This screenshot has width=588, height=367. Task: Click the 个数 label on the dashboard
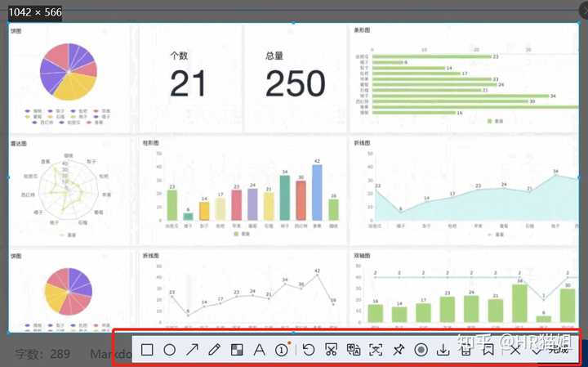(179, 56)
